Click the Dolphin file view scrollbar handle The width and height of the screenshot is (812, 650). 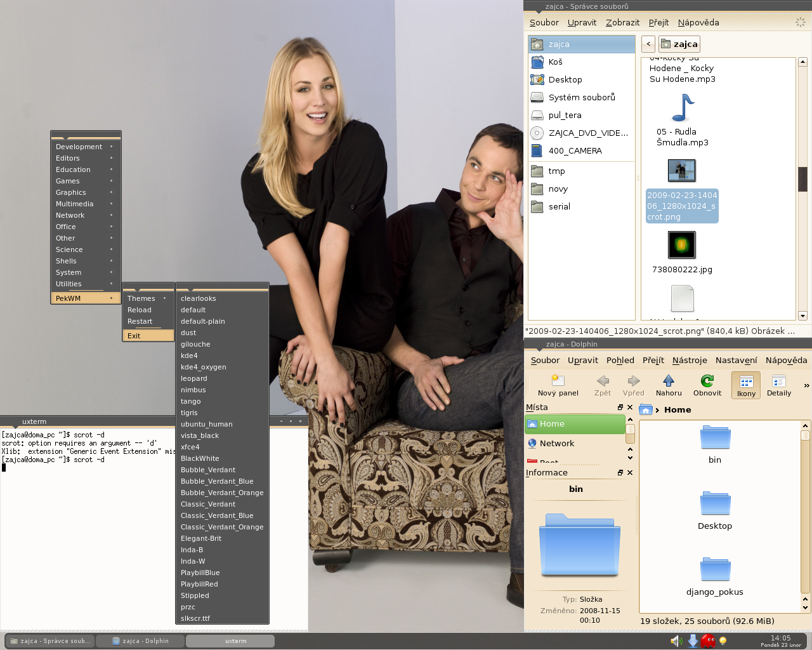coord(805,435)
